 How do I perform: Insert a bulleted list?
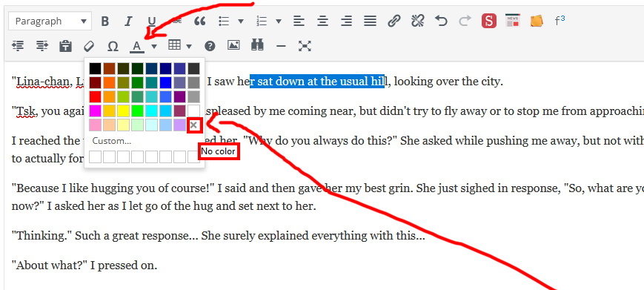coord(224,21)
